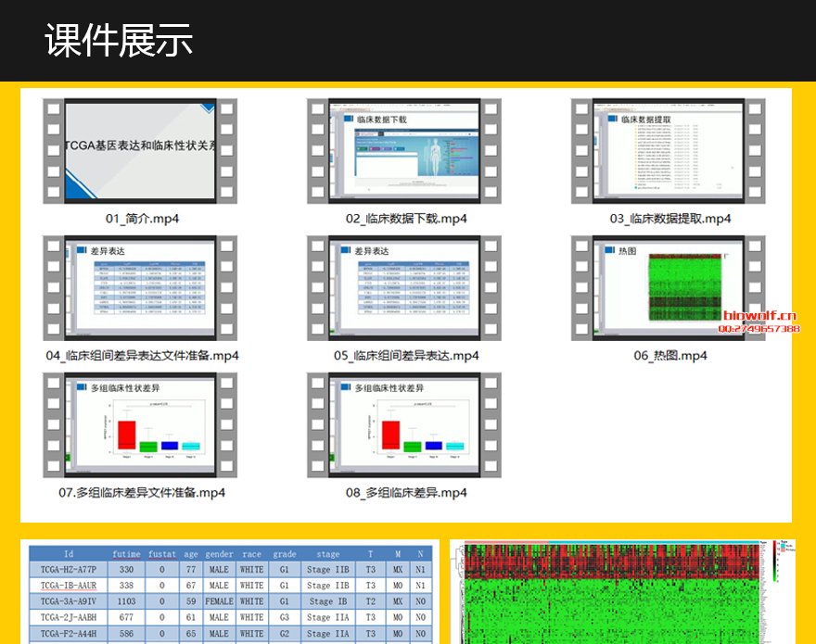Click the futime value 1103
This screenshot has width=816, height=644.
126,601
